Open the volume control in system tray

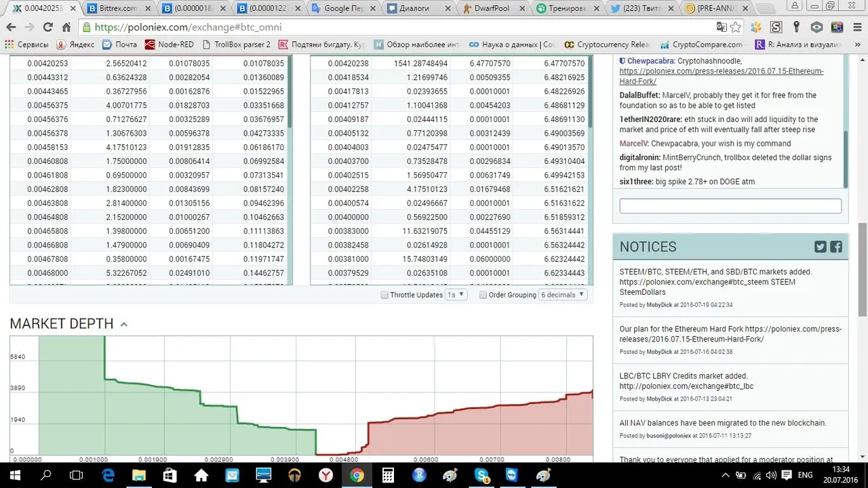click(772, 475)
